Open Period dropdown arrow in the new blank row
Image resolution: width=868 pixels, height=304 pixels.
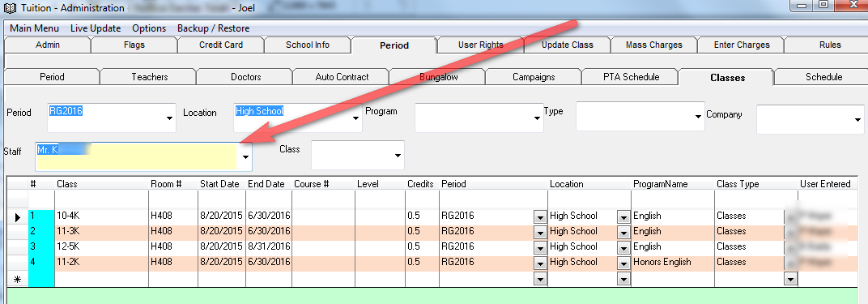pos(540,279)
